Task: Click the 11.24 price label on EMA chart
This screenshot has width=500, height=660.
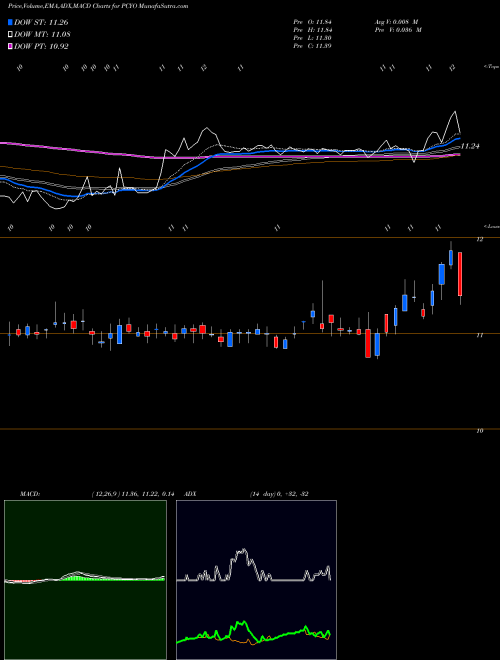Action: click(x=470, y=146)
